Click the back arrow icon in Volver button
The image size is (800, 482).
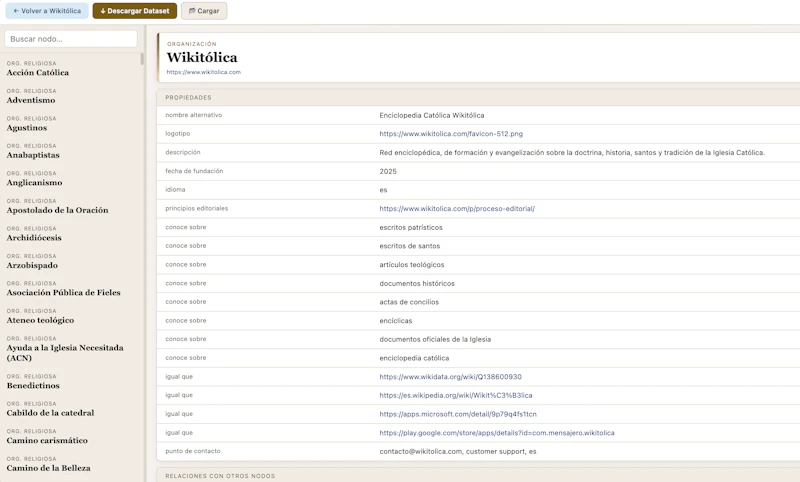[16, 11]
